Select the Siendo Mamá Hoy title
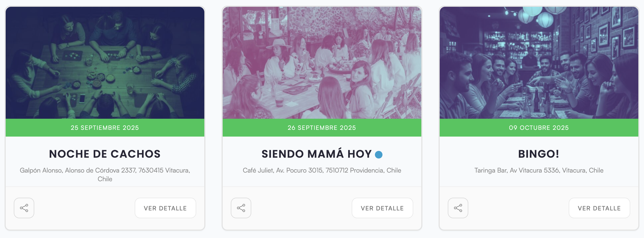The image size is (644, 238). click(317, 154)
